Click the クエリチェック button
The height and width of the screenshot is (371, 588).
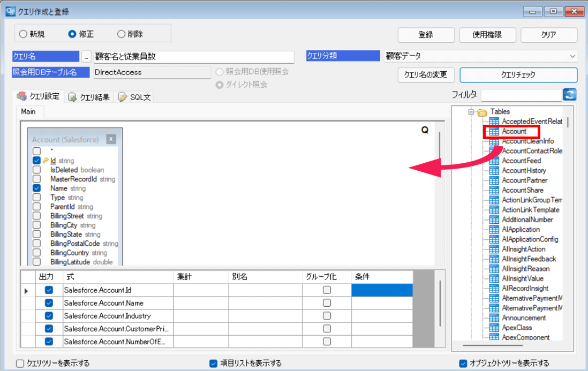pos(518,74)
